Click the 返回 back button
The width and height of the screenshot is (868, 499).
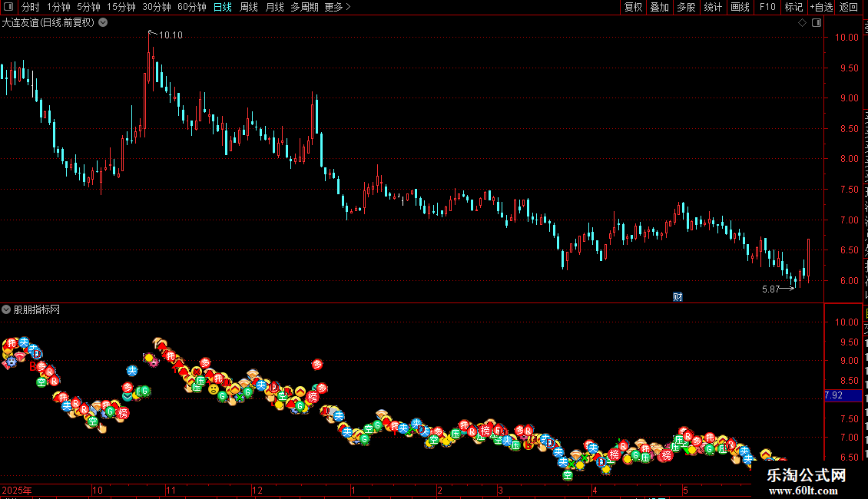click(849, 7)
